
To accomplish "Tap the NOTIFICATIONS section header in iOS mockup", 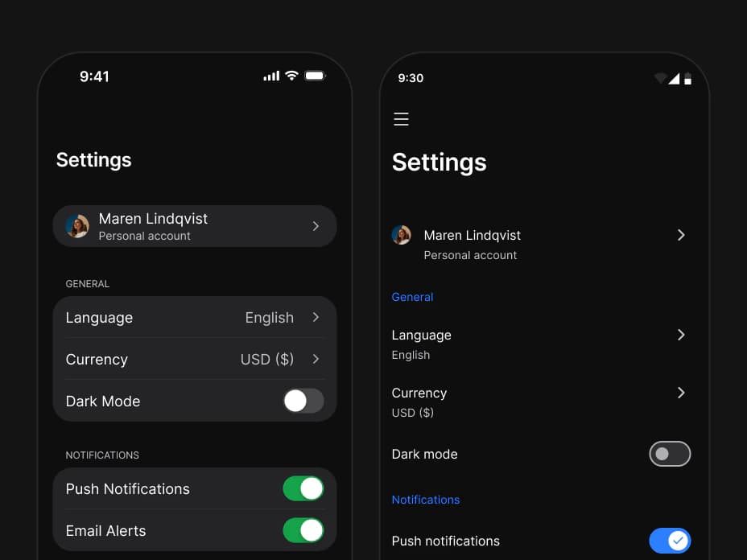I will coord(102,455).
